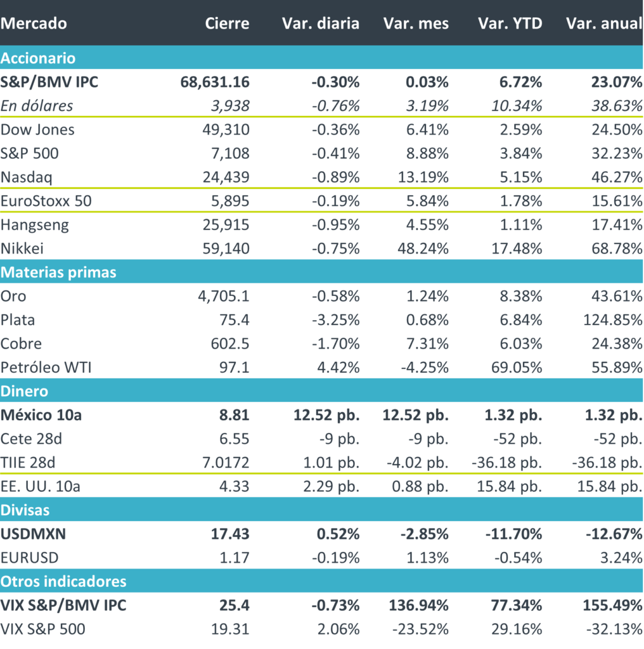644x649 pixels.
Task: Select the Cierre column header
Action: [x=227, y=23]
